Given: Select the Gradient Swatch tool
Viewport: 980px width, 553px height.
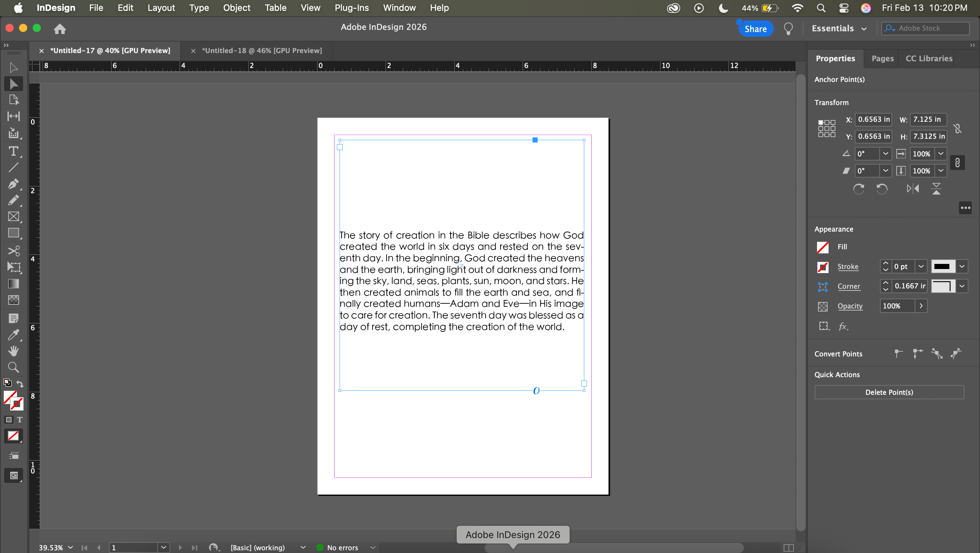Looking at the screenshot, I should coord(13,284).
